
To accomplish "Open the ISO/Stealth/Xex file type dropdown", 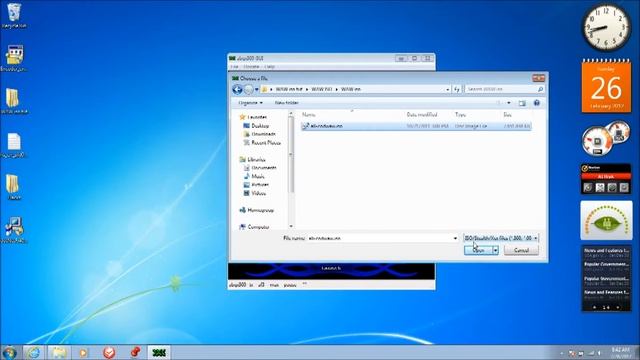I will click(501, 238).
